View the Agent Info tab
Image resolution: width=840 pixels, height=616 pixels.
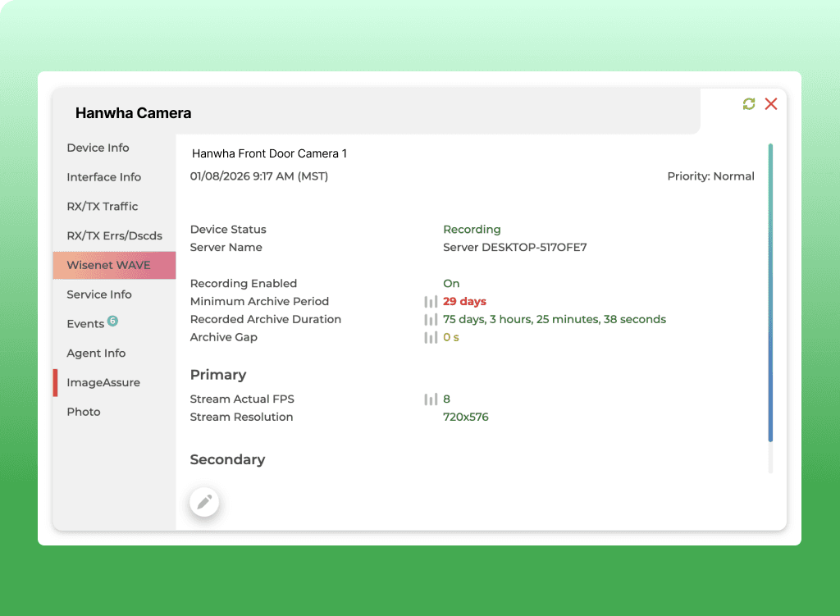tap(114, 354)
